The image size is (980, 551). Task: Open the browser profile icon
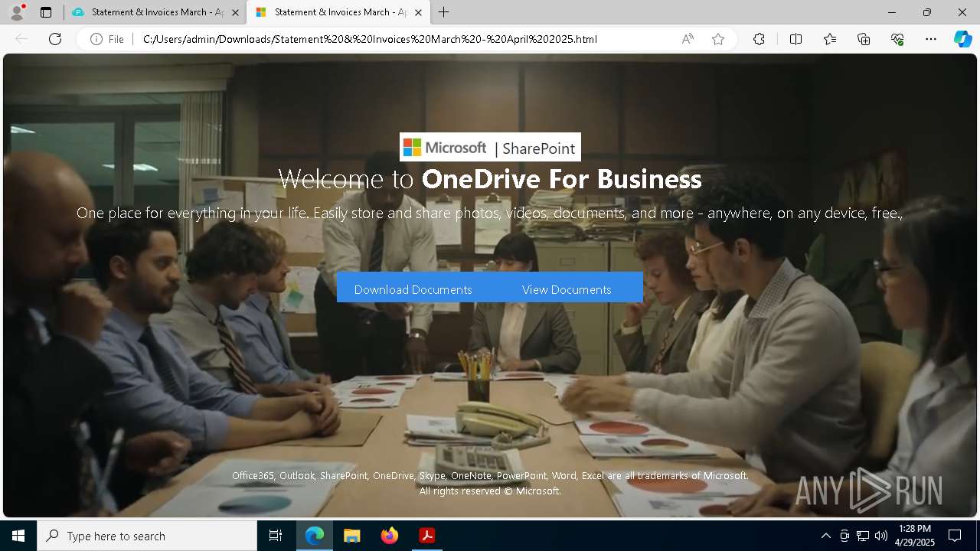tap(16, 12)
